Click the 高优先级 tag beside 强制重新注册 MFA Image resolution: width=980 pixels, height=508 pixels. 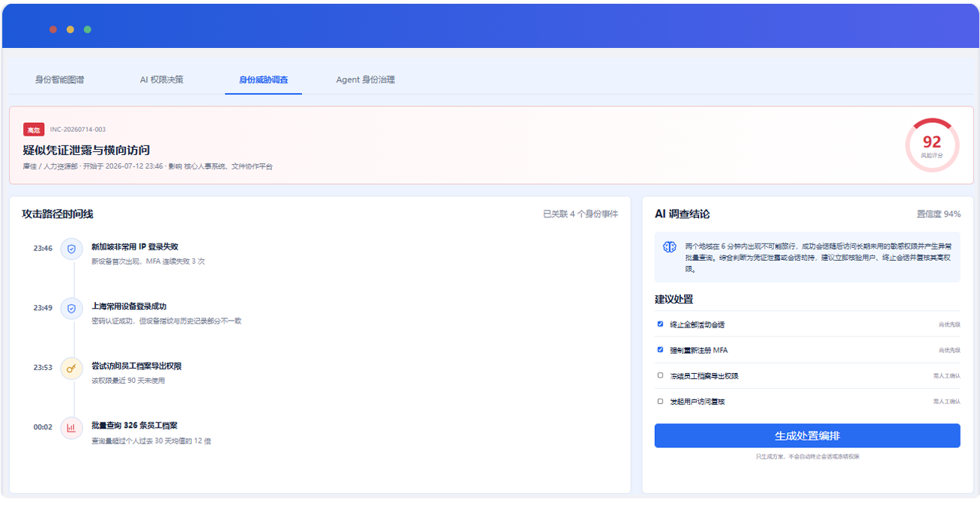[949, 350]
